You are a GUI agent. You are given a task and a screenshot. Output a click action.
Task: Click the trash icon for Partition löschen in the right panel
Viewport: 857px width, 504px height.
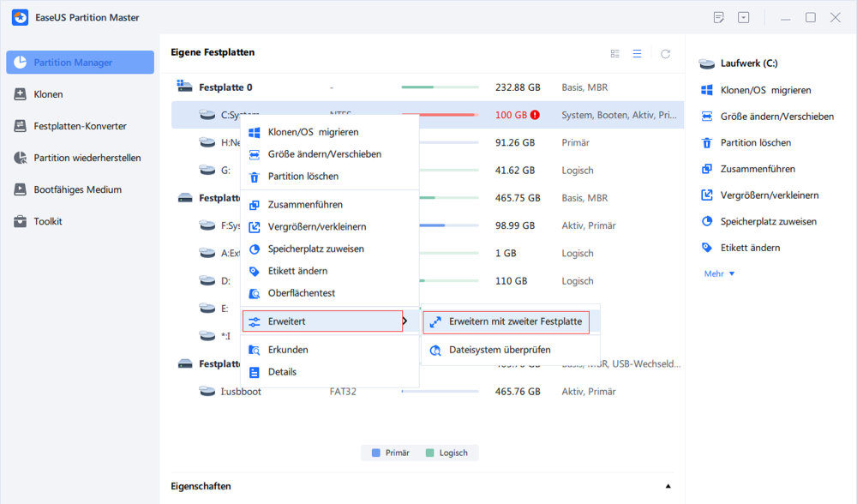pyautogui.click(x=707, y=142)
